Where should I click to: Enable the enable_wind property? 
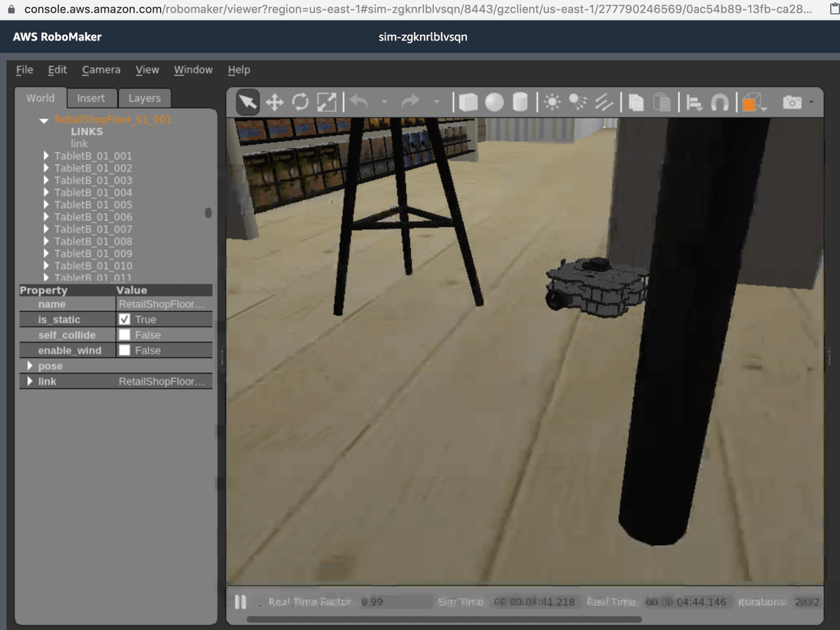(x=123, y=350)
